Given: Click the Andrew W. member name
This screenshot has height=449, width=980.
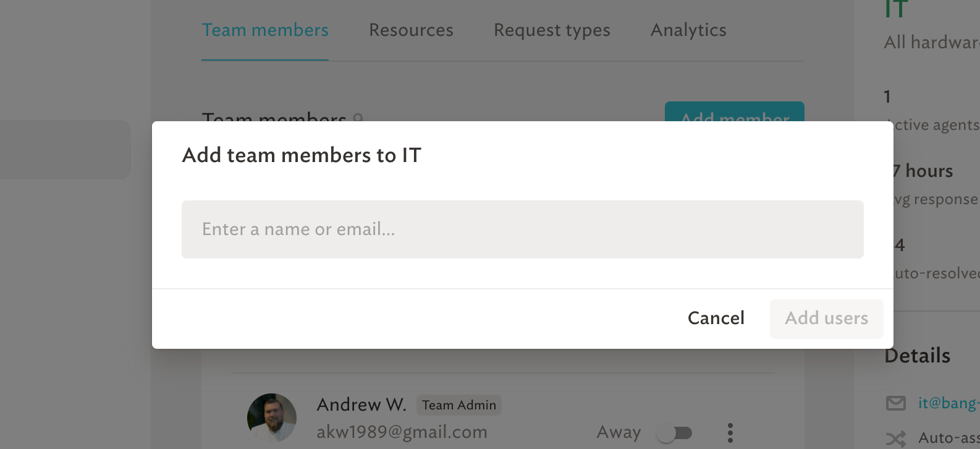Looking at the screenshot, I should click(361, 404).
